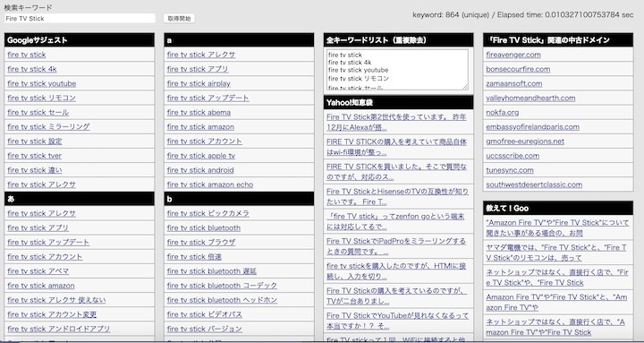The image size is (644, 343).
Task: Open 'fire tv stick ビデオパス' link
Action: [x=205, y=314]
